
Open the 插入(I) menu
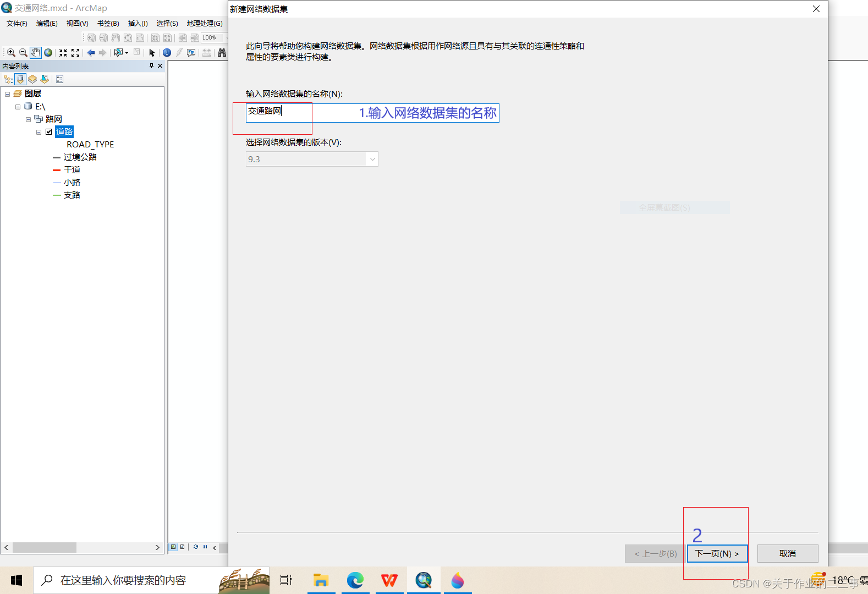tap(138, 24)
